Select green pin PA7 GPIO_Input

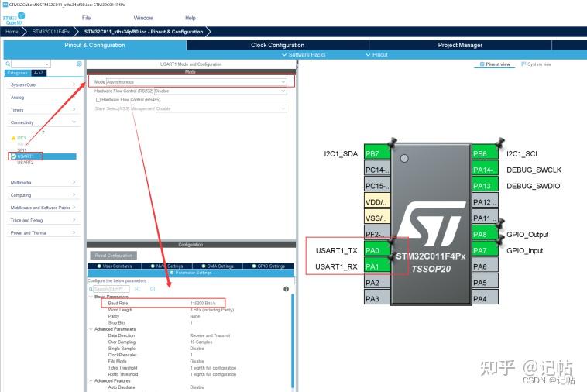coord(486,250)
